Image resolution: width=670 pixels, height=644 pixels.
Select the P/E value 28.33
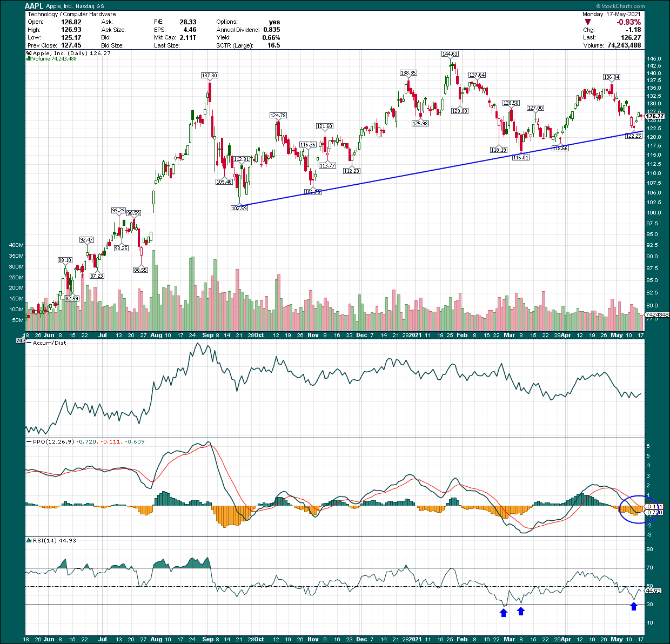pos(188,22)
